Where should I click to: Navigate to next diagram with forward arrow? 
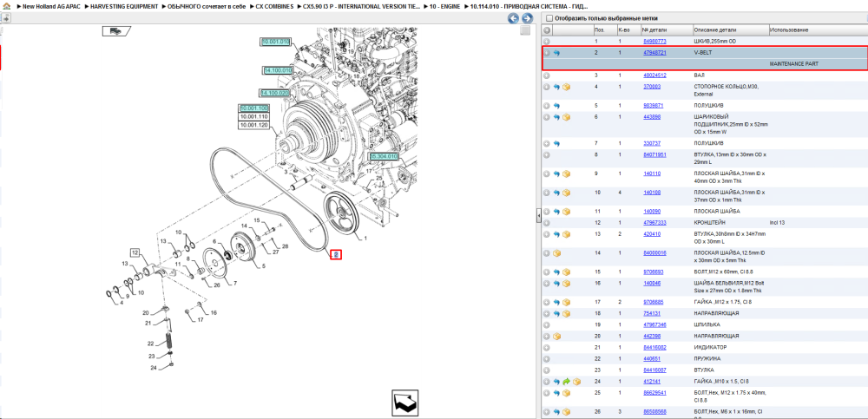point(527,19)
